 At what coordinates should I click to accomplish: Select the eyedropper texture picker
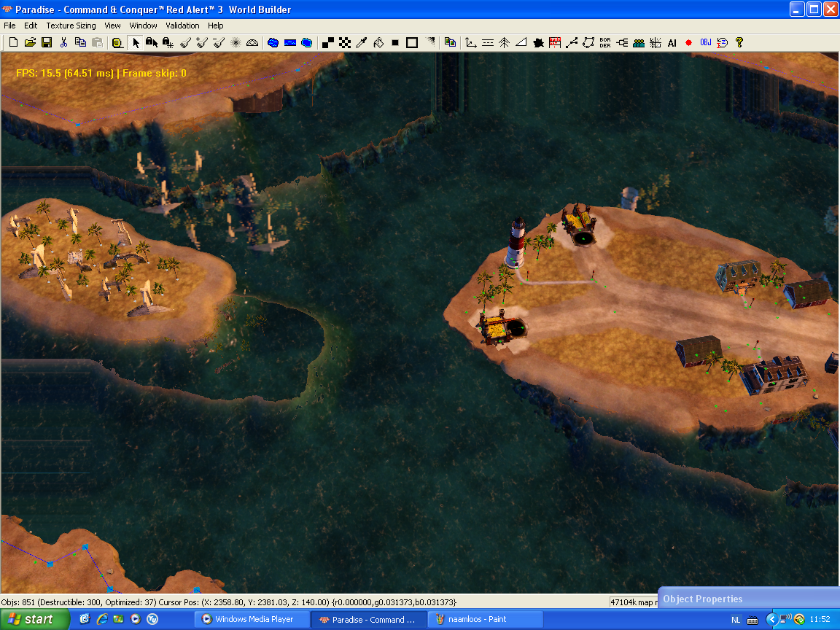click(x=362, y=42)
